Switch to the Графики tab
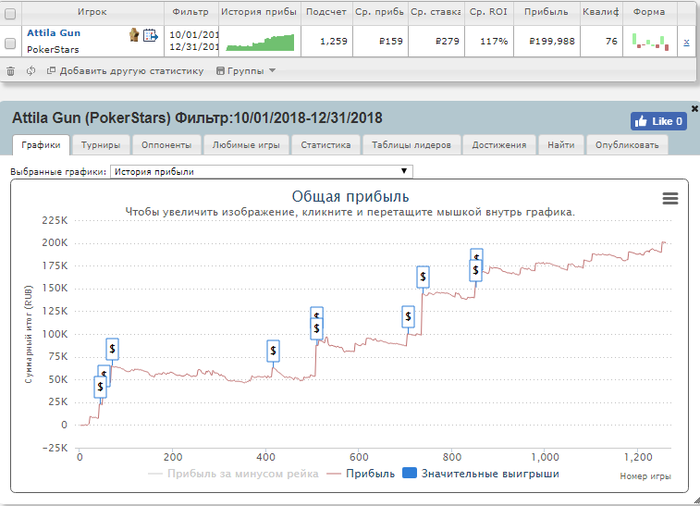The width and height of the screenshot is (700, 506). [41, 145]
